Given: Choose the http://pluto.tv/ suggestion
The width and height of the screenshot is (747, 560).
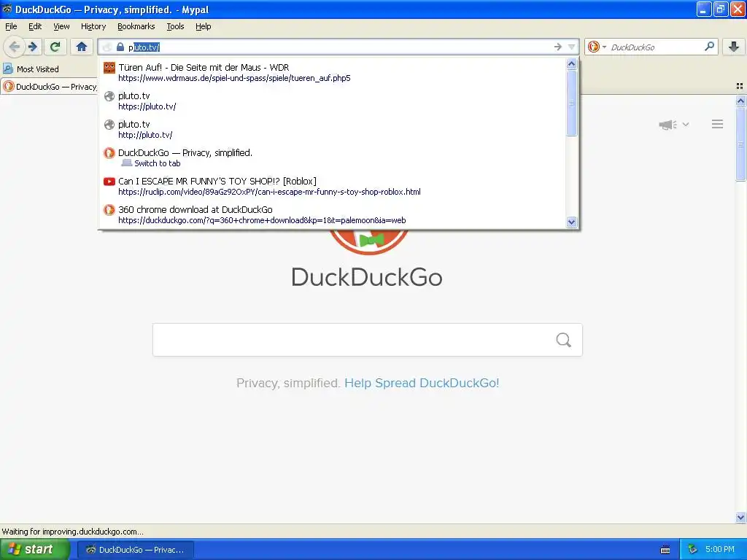Looking at the screenshot, I should click(333, 129).
